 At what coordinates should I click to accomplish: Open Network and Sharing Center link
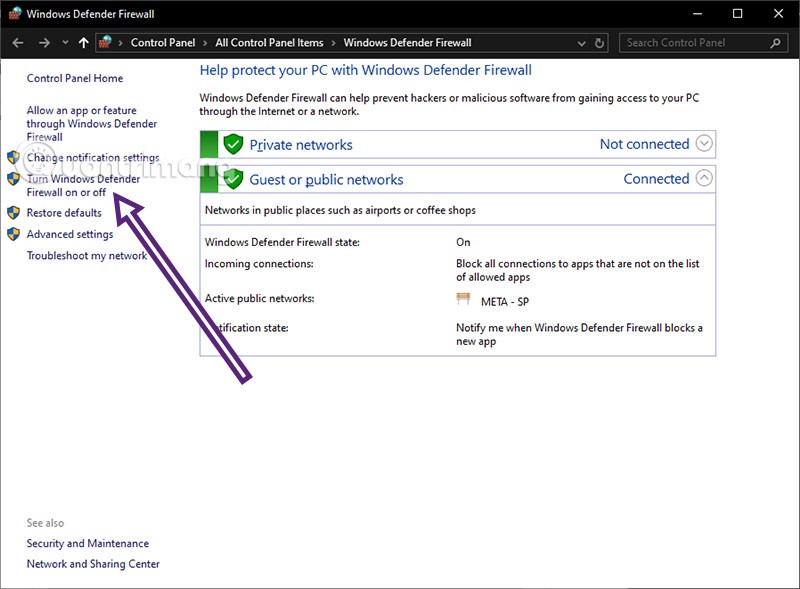point(93,564)
